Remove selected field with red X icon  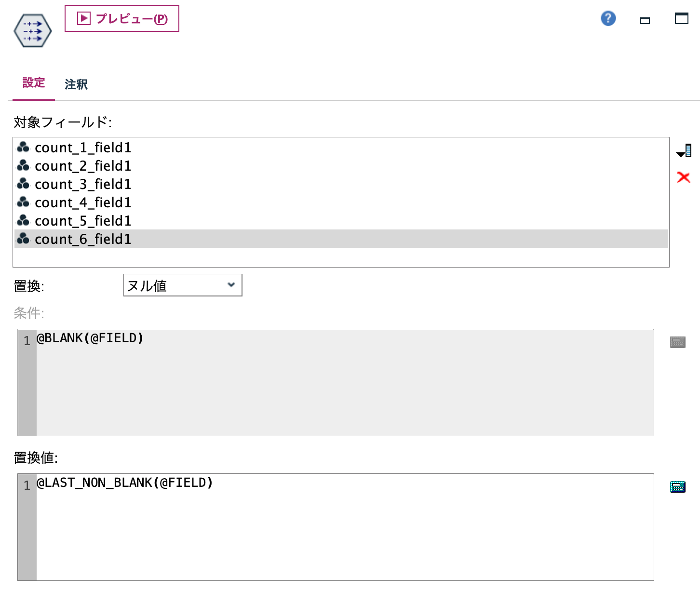(x=684, y=177)
